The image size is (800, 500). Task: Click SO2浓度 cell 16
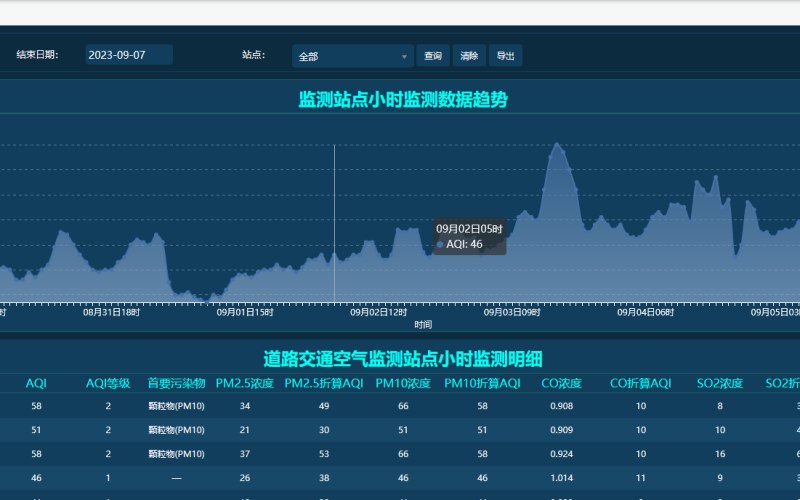(x=720, y=454)
